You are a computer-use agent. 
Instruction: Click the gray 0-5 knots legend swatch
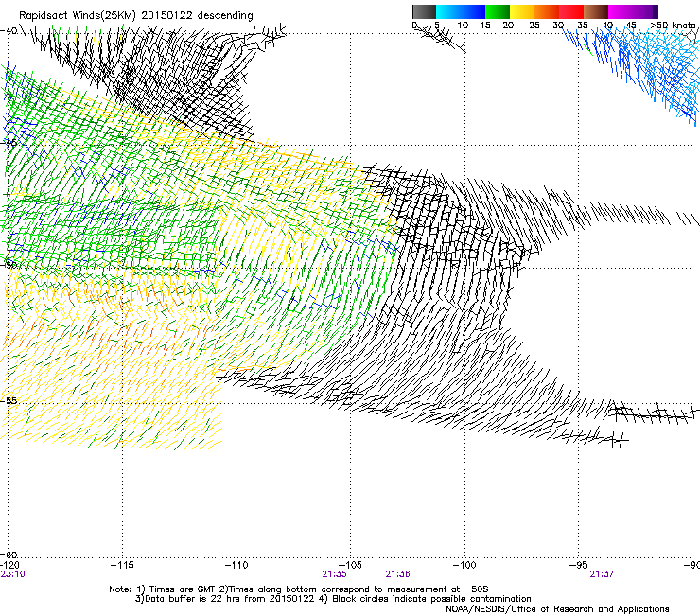point(424,11)
